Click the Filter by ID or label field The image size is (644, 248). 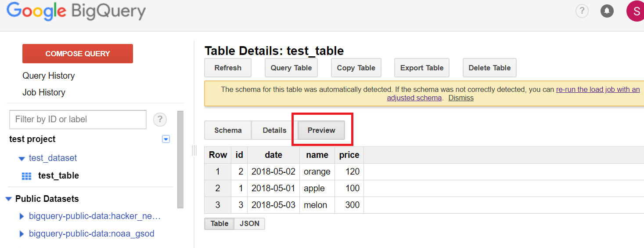(78, 119)
